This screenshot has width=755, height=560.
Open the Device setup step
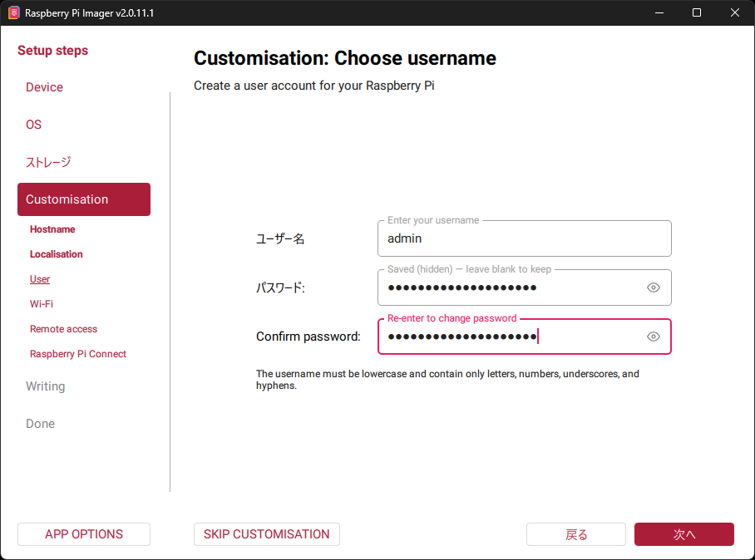click(44, 87)
